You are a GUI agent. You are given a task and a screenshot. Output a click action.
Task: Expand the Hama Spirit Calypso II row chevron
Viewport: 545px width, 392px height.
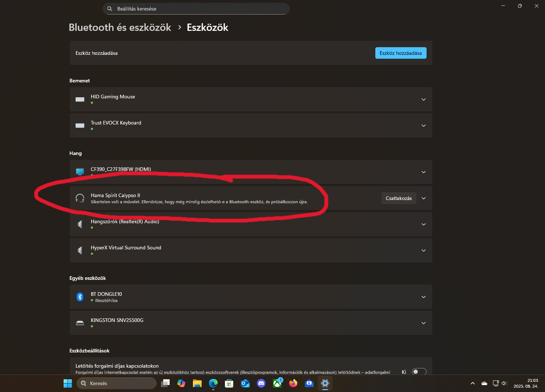pyautogui.click(x=424, y=198)
